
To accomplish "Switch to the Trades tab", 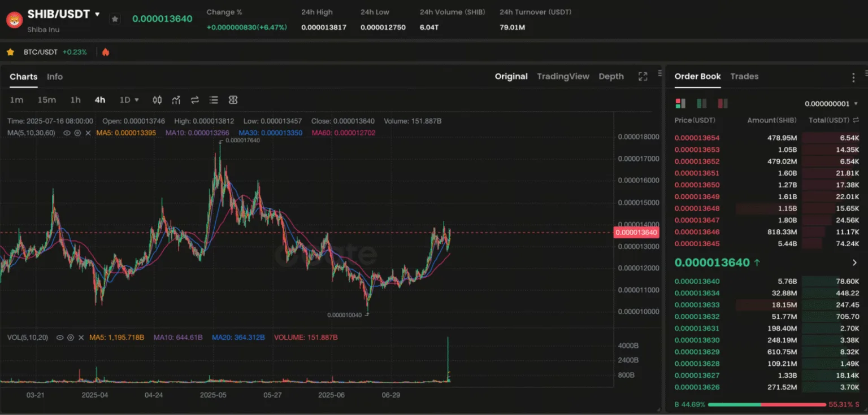I will coord(744,76).
